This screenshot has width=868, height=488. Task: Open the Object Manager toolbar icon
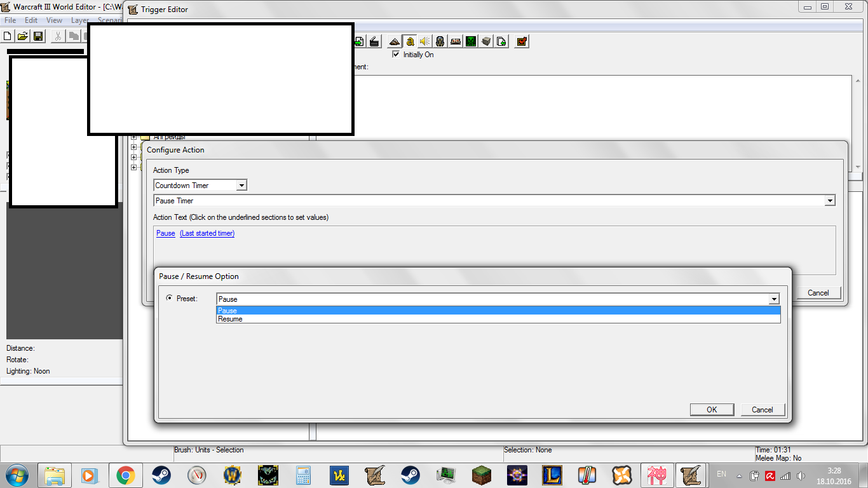click(486, 41)
